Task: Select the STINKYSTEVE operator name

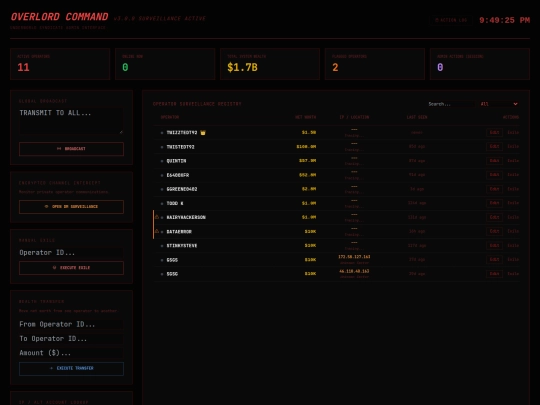Action: 182,246
